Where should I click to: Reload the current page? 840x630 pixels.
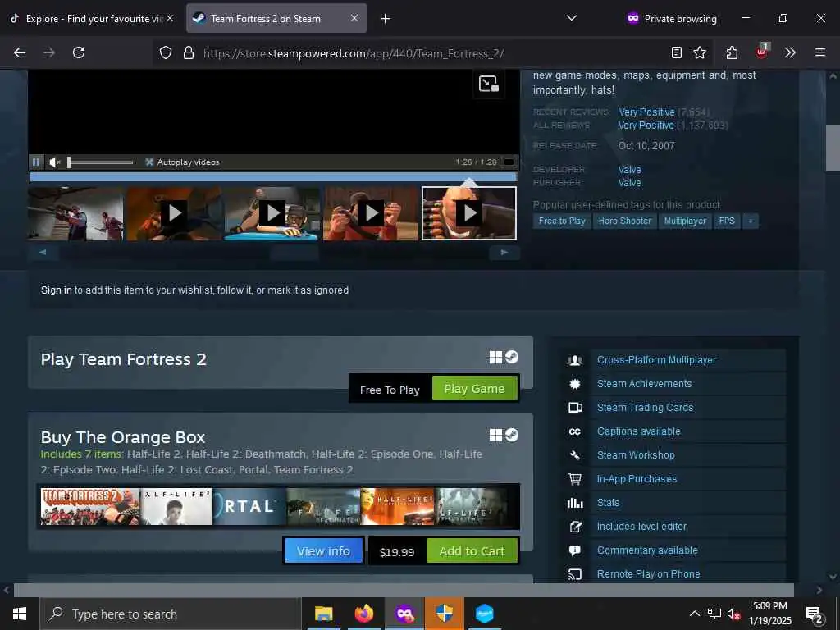coord(79,52)
